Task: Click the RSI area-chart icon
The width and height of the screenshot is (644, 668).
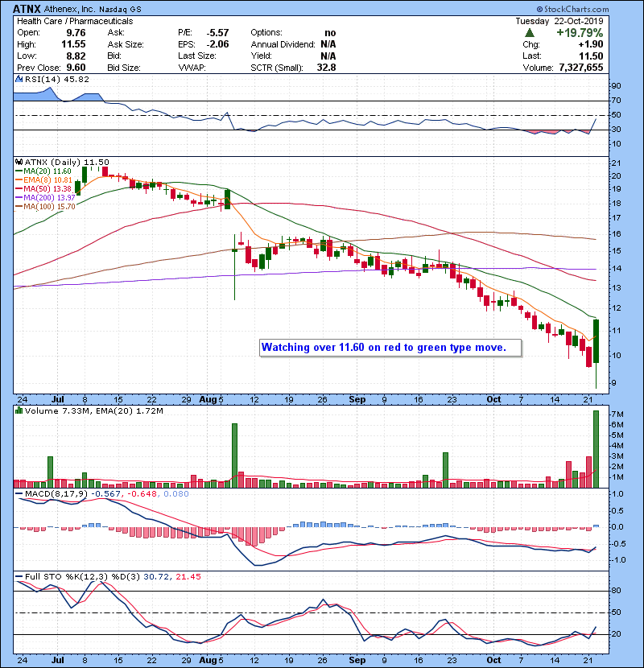Action: click(19, 79)
